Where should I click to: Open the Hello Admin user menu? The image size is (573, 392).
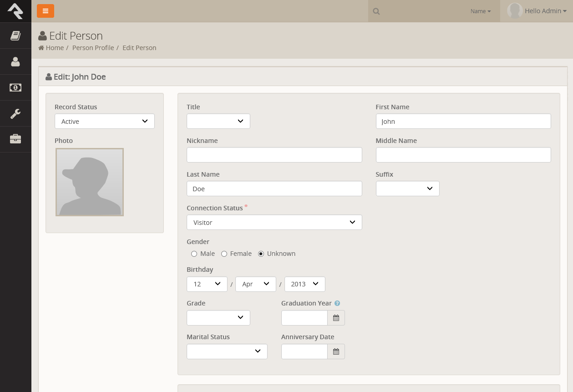[537, 11]
